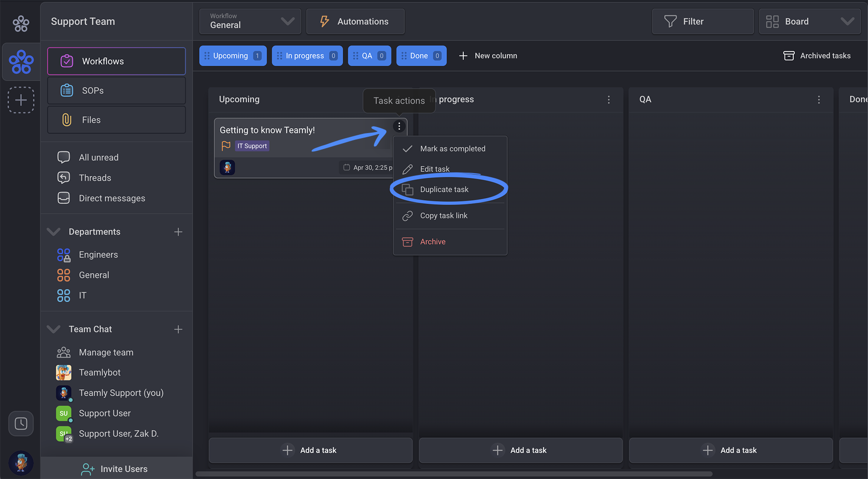Add a task in the QA column
Image resolution: width=868 pixels, height=479 pixels.
pos(731,450)
